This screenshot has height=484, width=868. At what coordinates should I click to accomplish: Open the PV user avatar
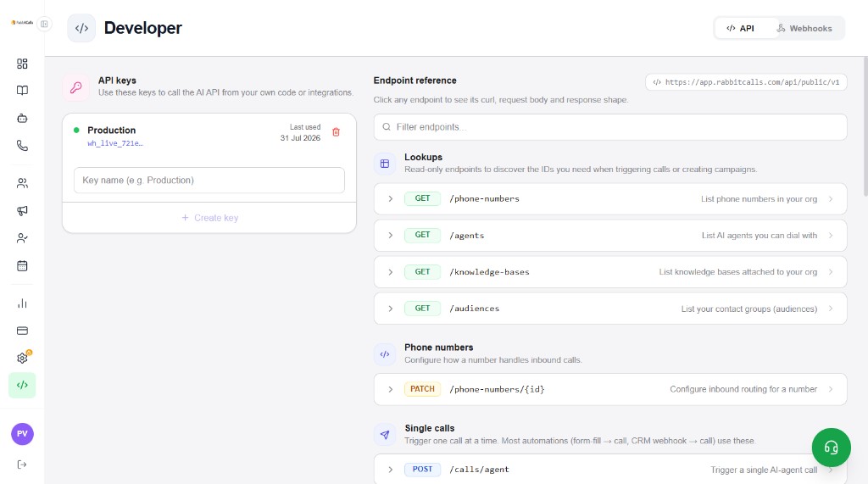22,434
